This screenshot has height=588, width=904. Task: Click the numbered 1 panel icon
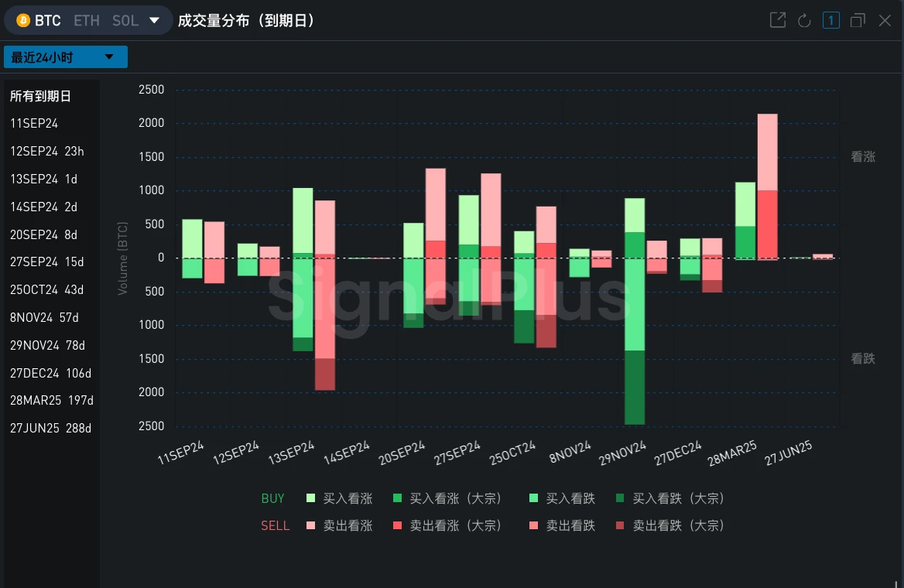[x=830, y=21]
